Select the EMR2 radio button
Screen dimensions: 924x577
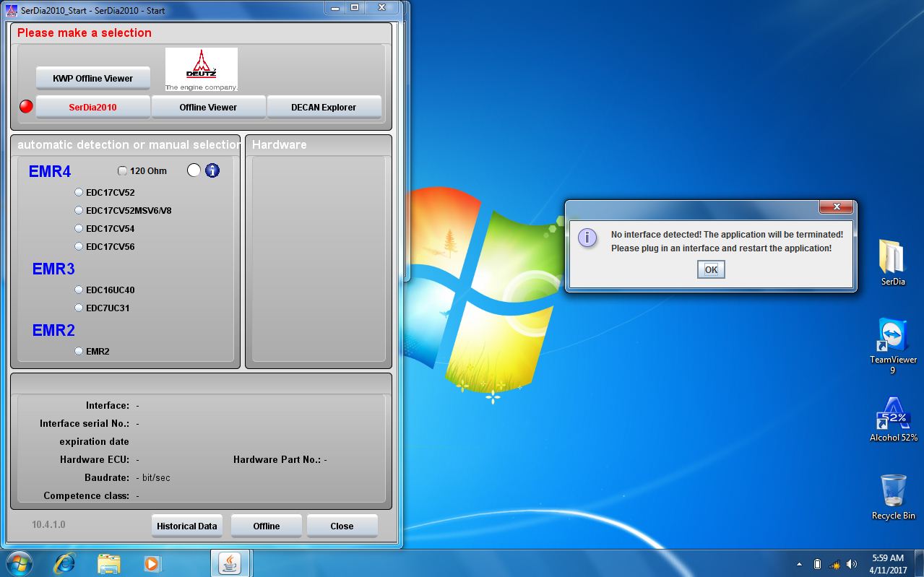tap(79, 351)
